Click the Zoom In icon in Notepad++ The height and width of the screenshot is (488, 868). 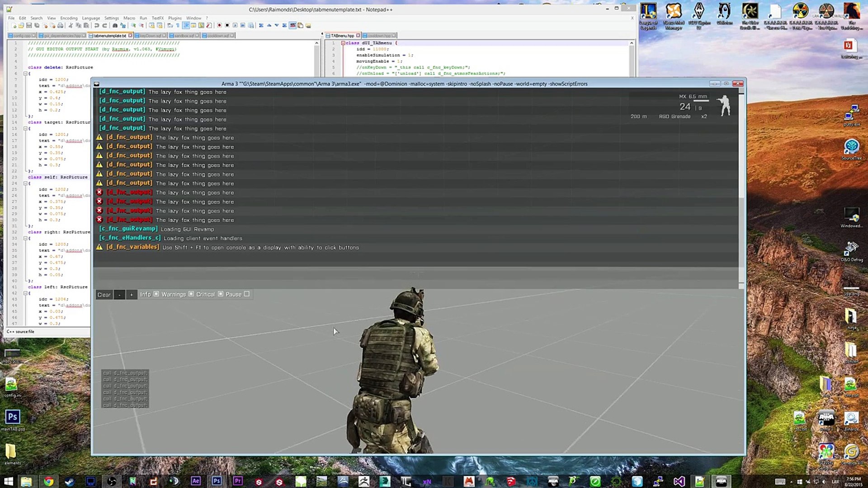click(x=133, y=25)
